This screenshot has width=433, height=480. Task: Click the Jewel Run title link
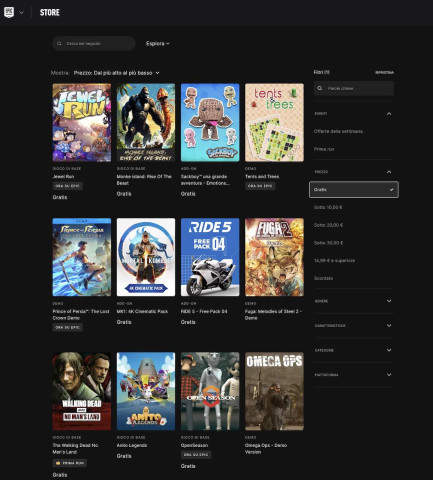63,177
